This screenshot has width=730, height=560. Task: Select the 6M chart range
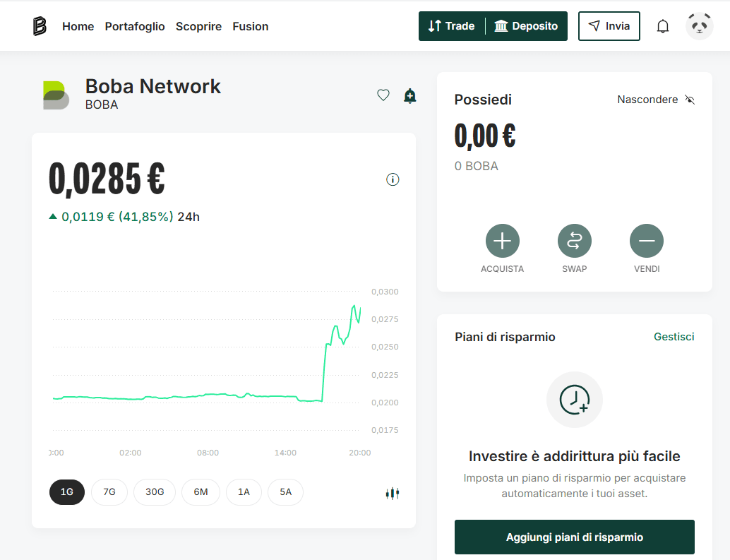[201, 492]
